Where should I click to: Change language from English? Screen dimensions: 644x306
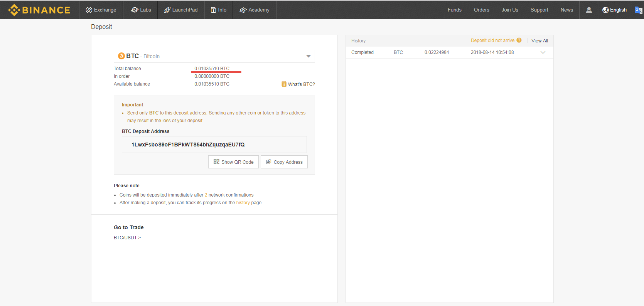pyautogui.click(x=615, y=10)
